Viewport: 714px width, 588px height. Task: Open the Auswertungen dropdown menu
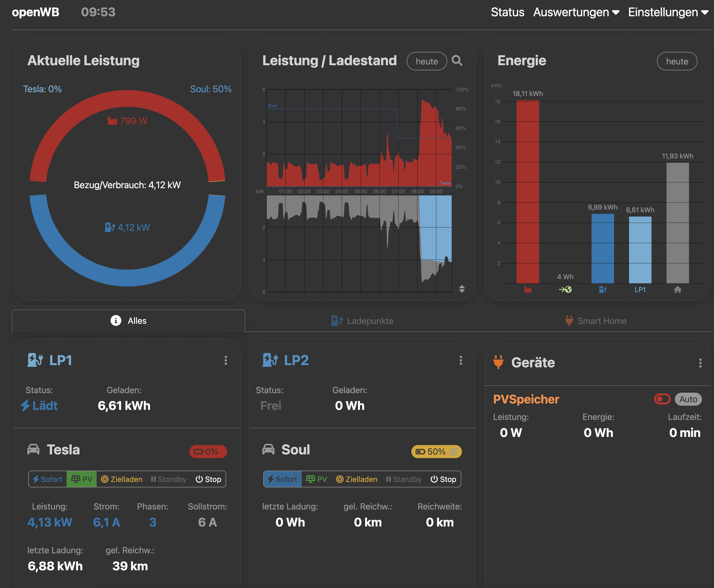(576, 12)
